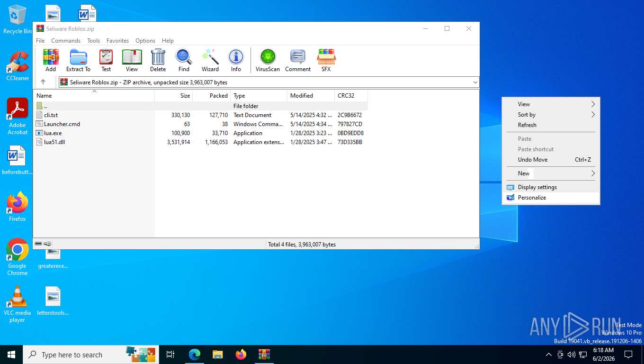Open the Comment toolbar icon
This screenshot has width=644, height=364.
(298, 60)
